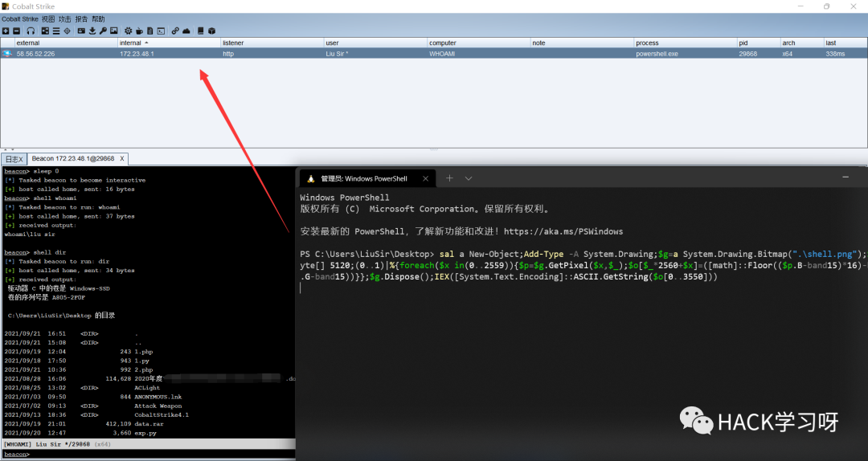This screenshot has height=461, width=868.
Task: Click the disconnect from team server minus icon
Action: click(x=17, y=31)
